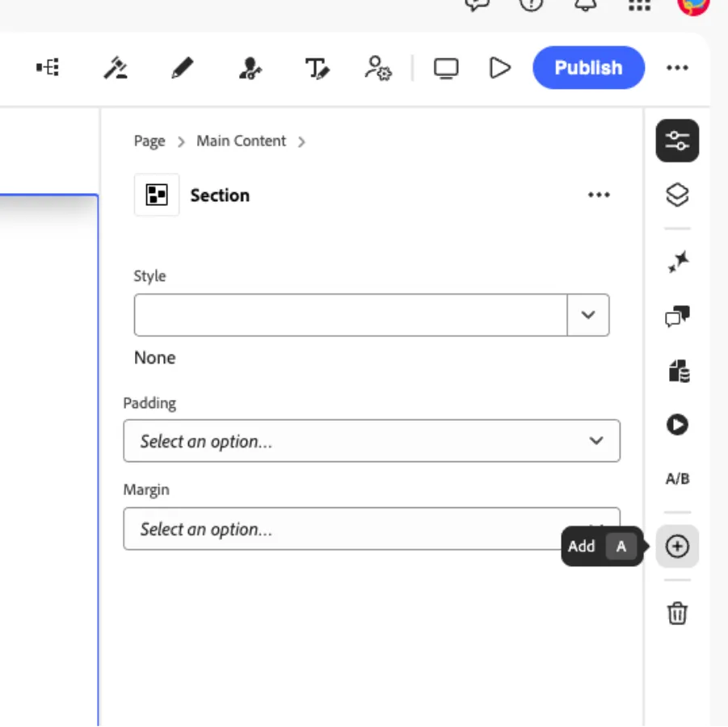728x727 pixels.
Task: Open the notifications bell icon
Action: 586,5
